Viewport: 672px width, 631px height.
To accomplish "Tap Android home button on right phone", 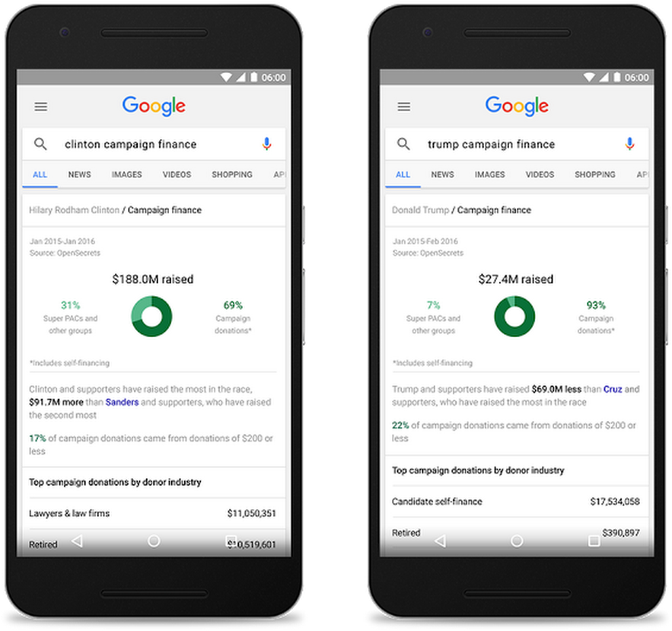I will 517,541.
